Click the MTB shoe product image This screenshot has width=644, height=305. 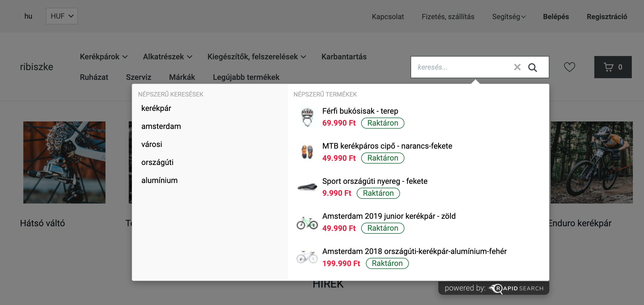point(307,152)
